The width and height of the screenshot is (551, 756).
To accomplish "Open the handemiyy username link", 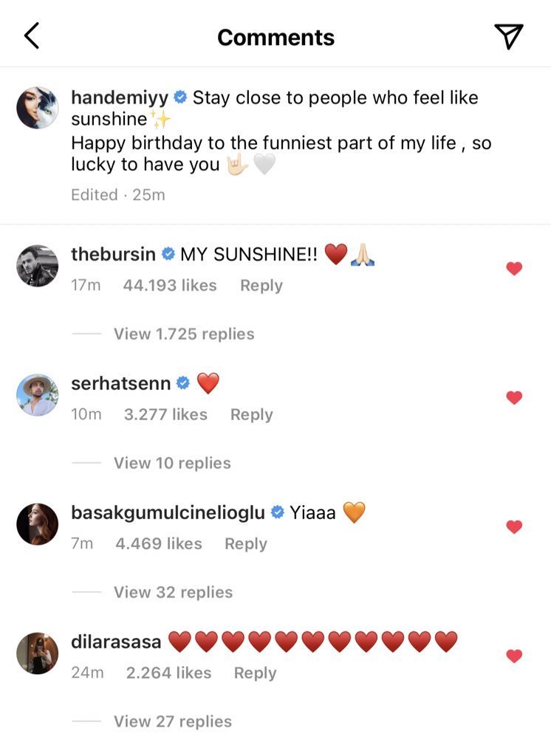I will click(120, 97).
